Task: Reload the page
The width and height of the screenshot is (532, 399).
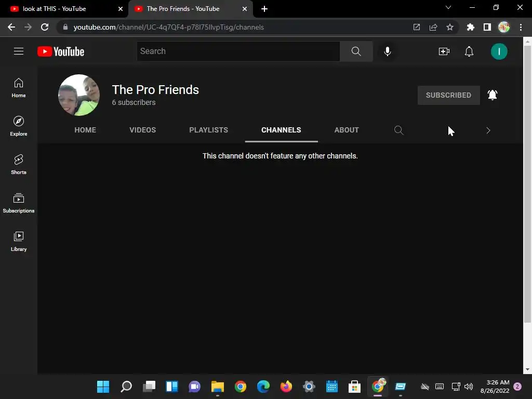Action: tap(45, 27)
